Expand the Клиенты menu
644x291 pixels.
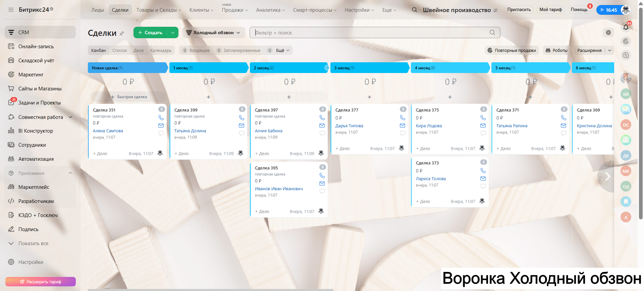coord(201,10)
